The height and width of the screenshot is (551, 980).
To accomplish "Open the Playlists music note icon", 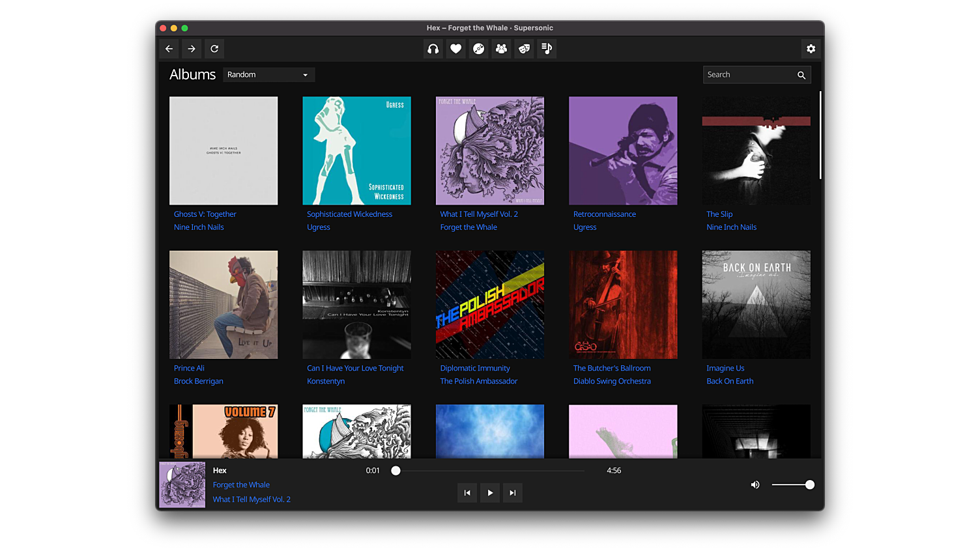I will pos(547,49).
